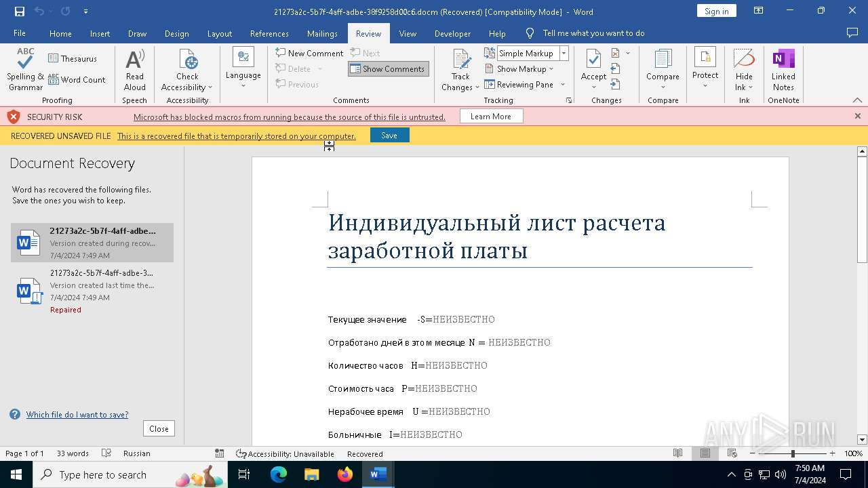The width and height of the screenshot is (868, 488).
Task: Click the 33 words status indicator
Action: point(73,453)
